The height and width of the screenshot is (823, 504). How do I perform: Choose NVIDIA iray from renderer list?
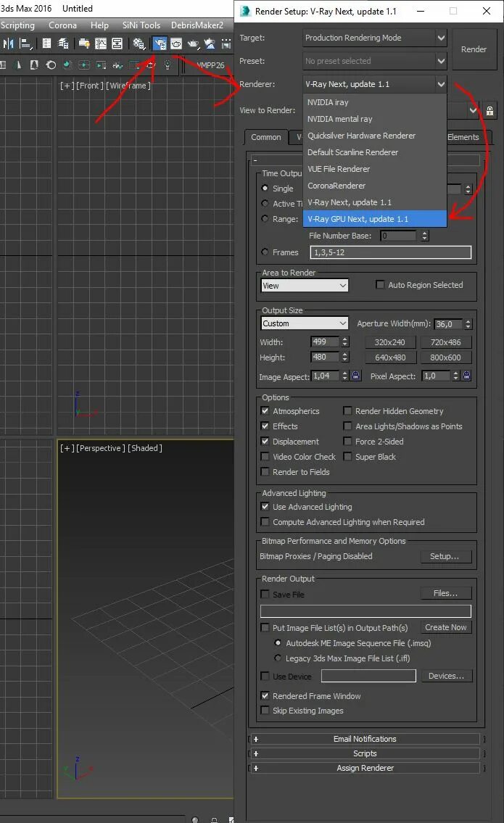[x=375, y=102]
